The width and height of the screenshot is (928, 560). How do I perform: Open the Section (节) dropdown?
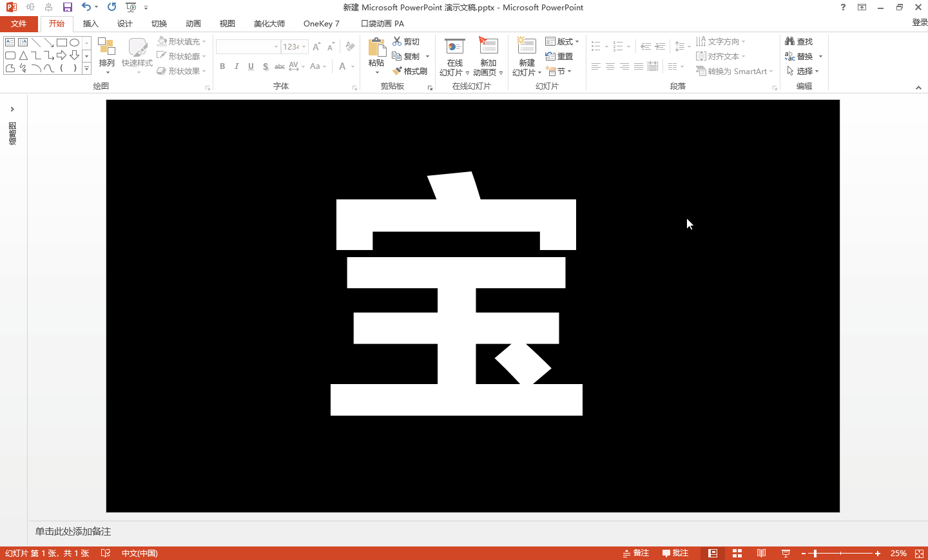pos(558,71)
